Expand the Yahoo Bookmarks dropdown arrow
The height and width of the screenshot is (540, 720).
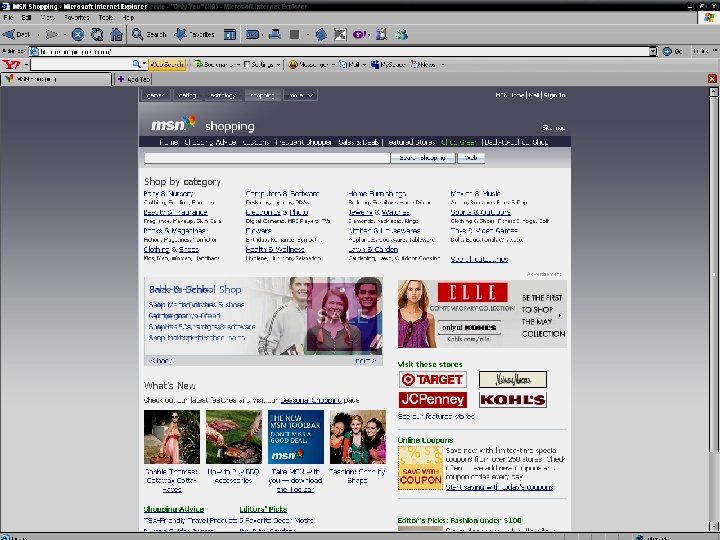238,65
